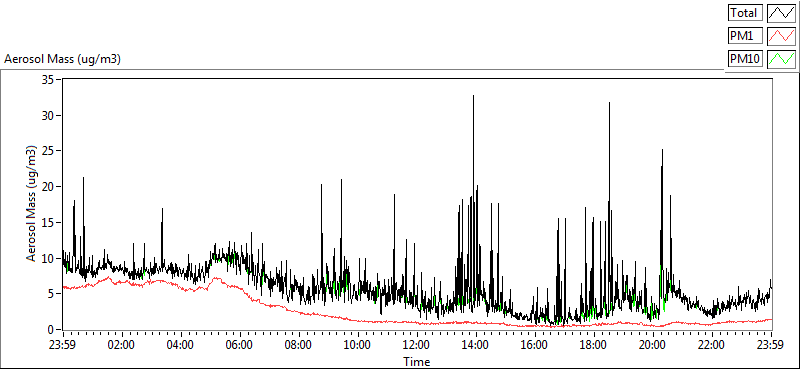Click the 25 y-axis scale value
The image size is (800, 369).
coord(48,151)
